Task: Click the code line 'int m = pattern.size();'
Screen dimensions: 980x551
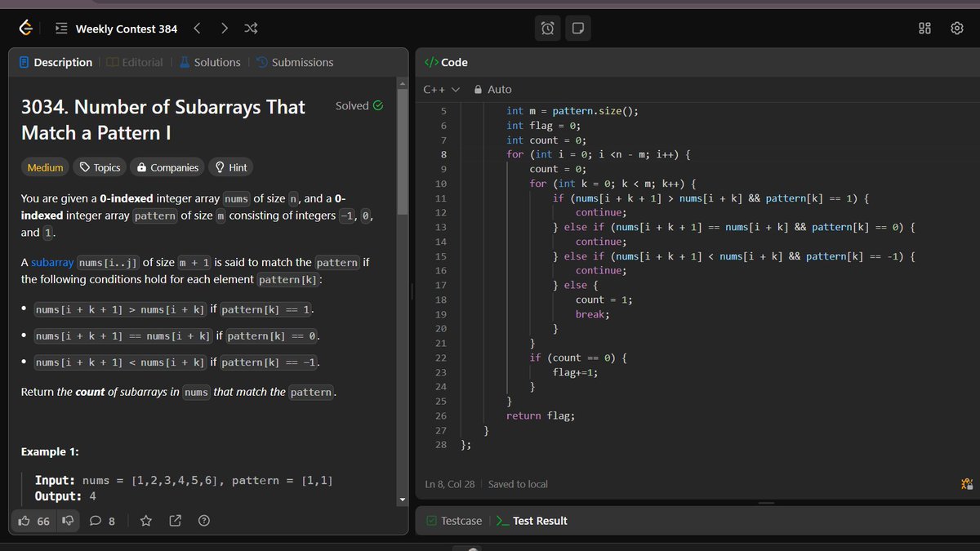Action: click(572, 111)
